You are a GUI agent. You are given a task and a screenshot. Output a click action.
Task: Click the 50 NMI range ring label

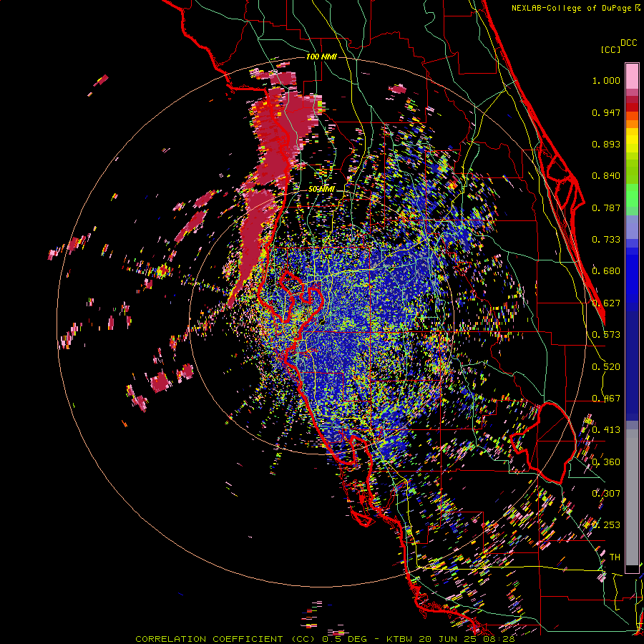pyautogui.click(x=321, y=190)
